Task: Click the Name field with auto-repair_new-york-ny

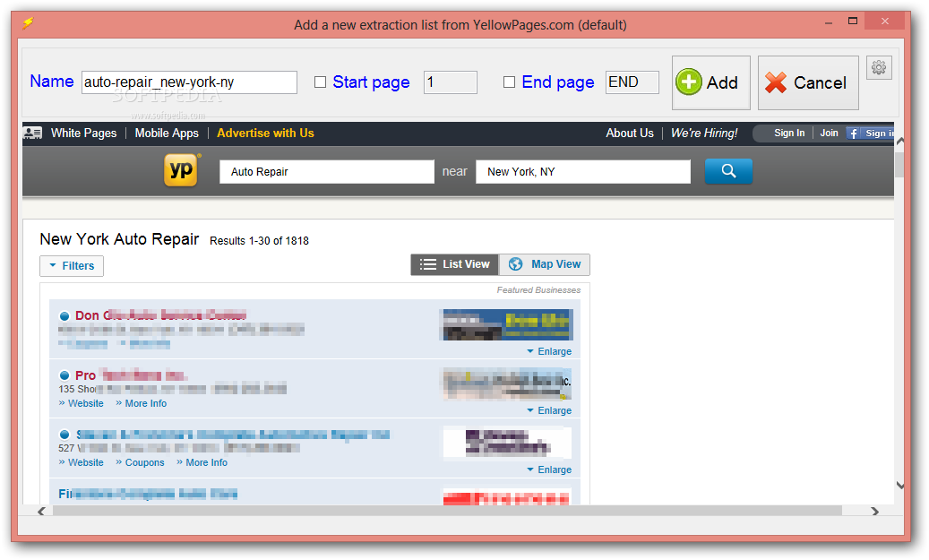Action: 189,82
